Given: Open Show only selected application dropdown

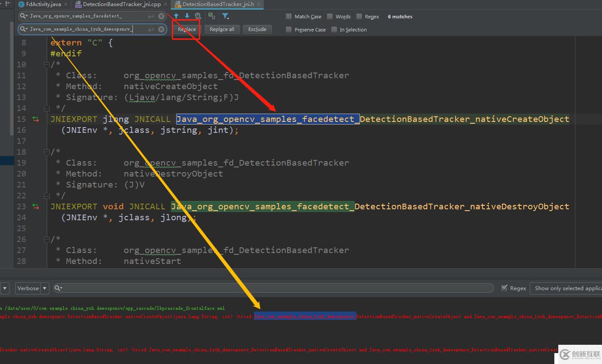Looking at the screenshot, I should (x=566, y=288).
